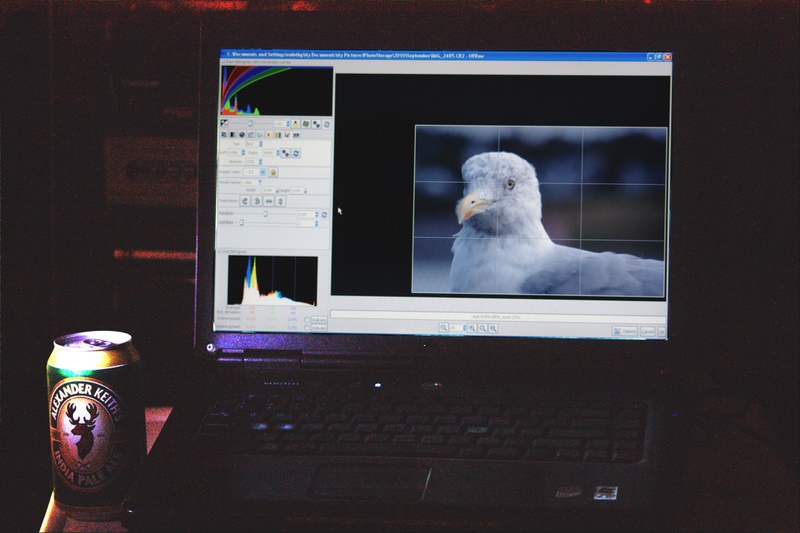This screenshot has height=533, width=800.
Task: Click the Cancel button
Action: pos(648,331)
